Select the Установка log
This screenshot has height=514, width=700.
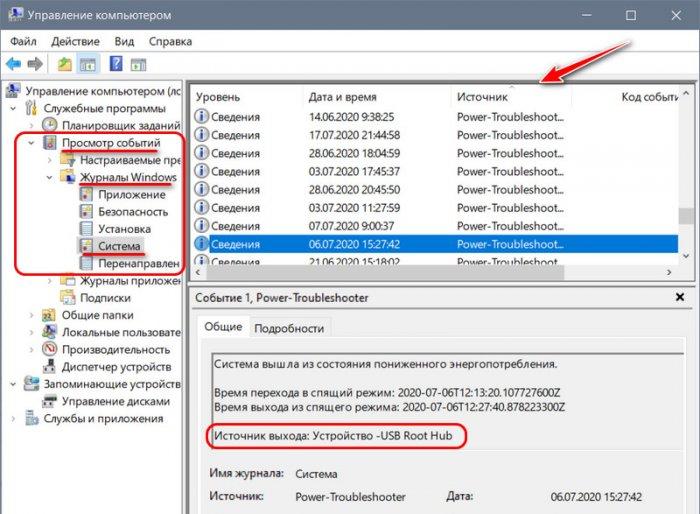pyautogui.click(x=124, y=229)
